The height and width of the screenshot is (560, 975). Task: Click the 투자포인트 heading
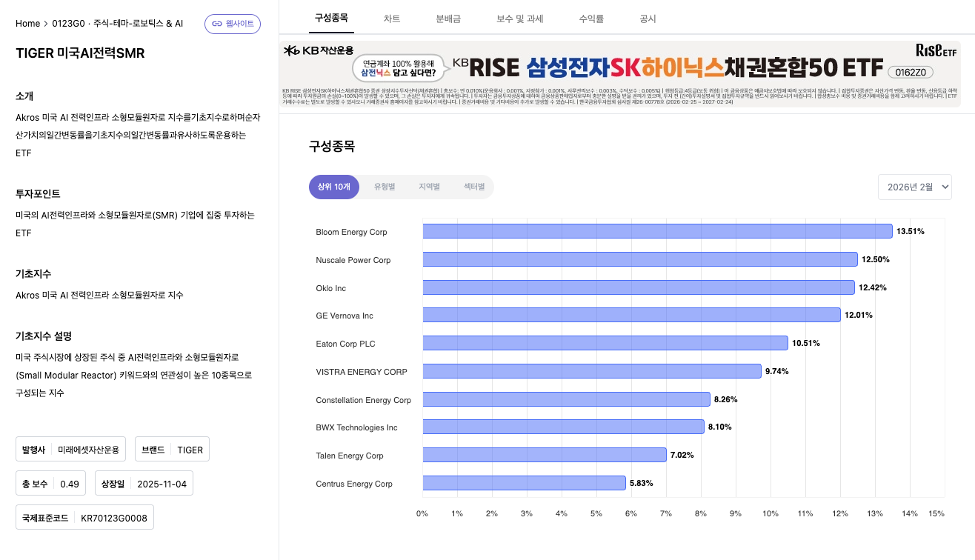coord(38,193)
